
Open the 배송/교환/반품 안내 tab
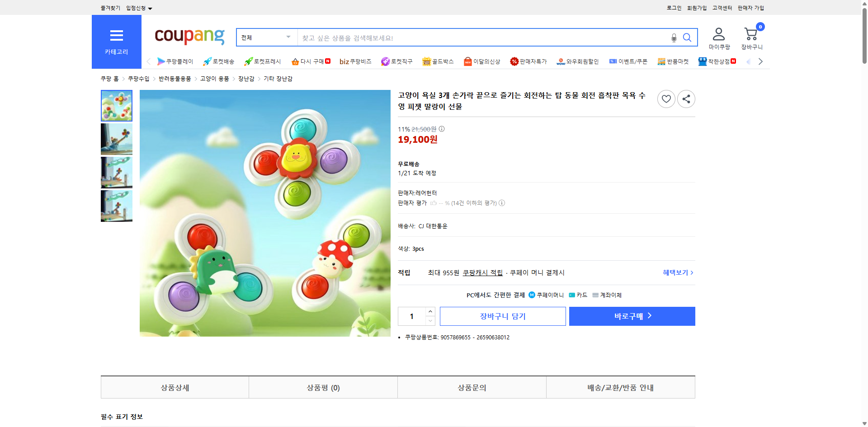[620, 387]
